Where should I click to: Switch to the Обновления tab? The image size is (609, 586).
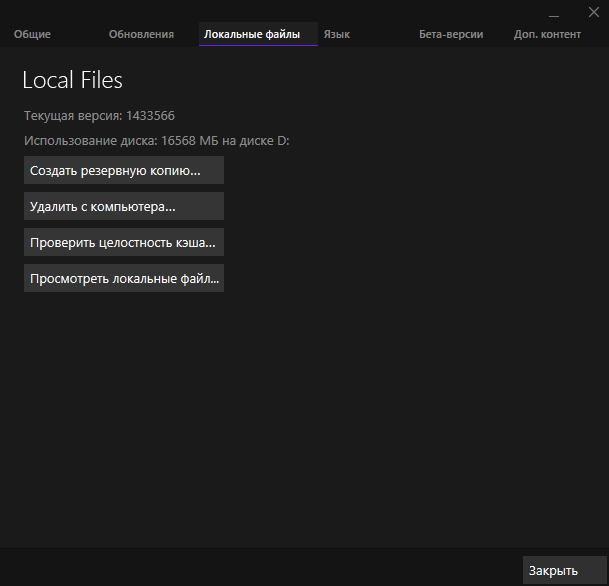click(141, 34)
